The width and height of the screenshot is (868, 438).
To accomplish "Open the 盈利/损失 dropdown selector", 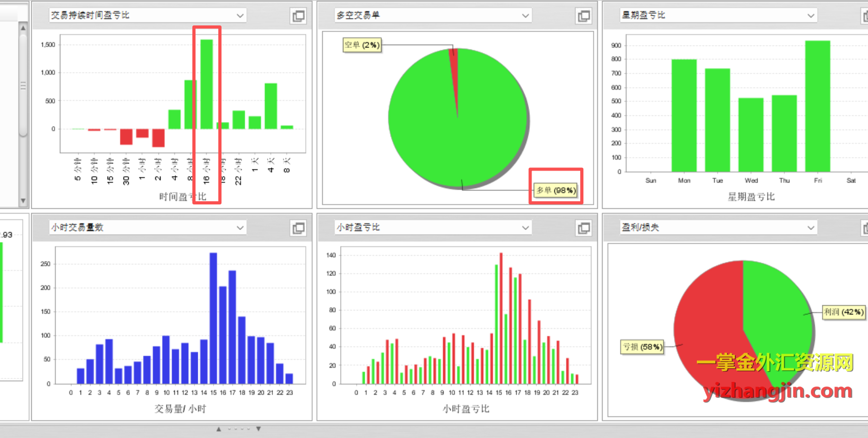I will pyautogui.click(x=810, y=228).
